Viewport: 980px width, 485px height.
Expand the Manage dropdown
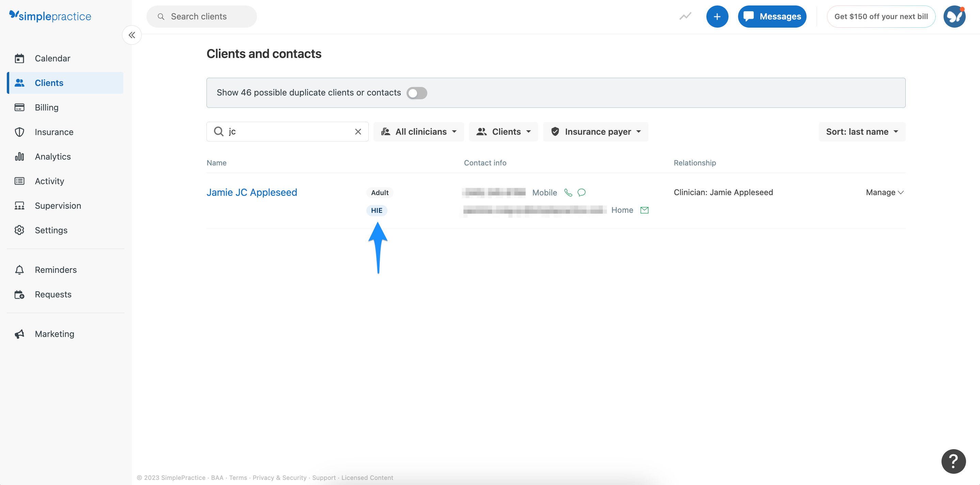pyautogui.click(x=885, y=192)
